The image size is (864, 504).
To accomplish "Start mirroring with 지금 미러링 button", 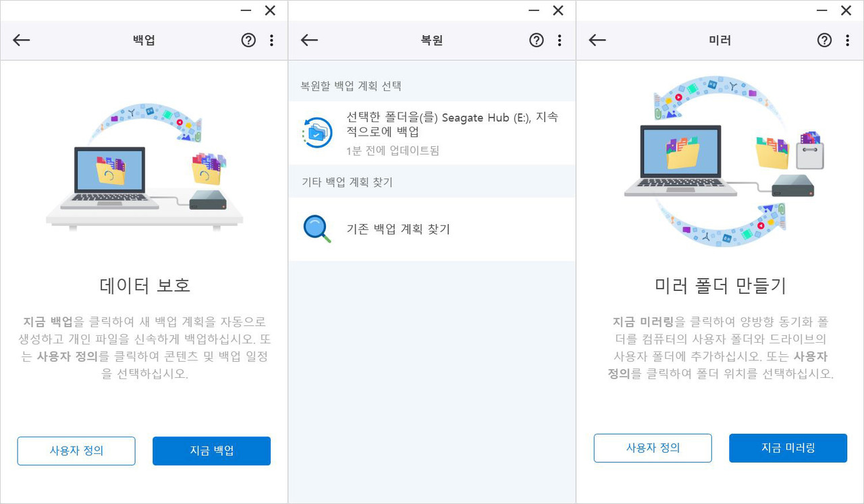I will (x=788, y=448).
